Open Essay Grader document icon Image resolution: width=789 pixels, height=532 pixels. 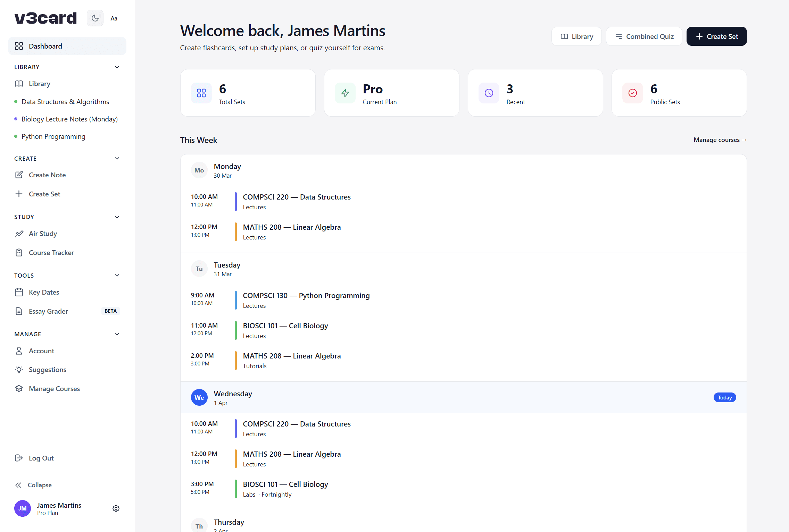(x=19, y=311)
